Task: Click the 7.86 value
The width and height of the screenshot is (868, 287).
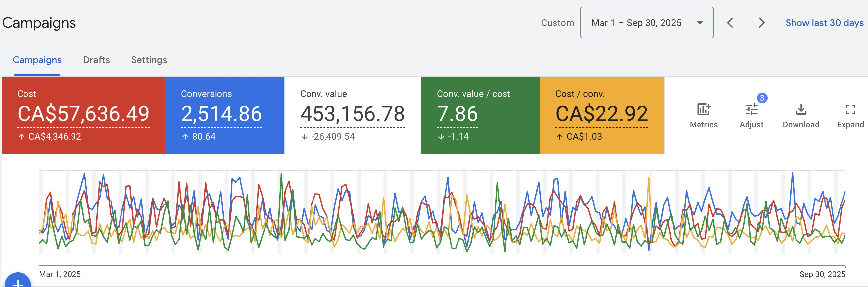Action: pos(457,114)
